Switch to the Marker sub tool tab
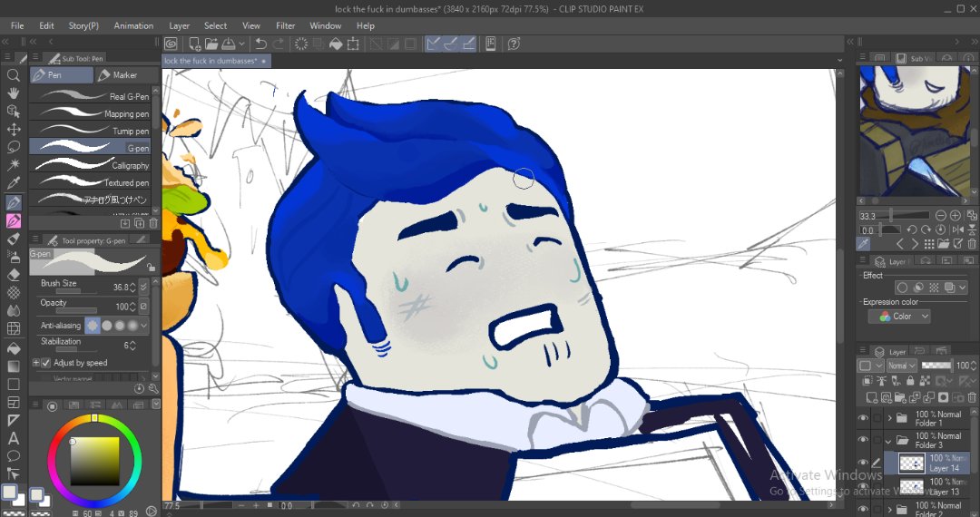This screenshot has width=980, height=517. [x=125, y=75]
